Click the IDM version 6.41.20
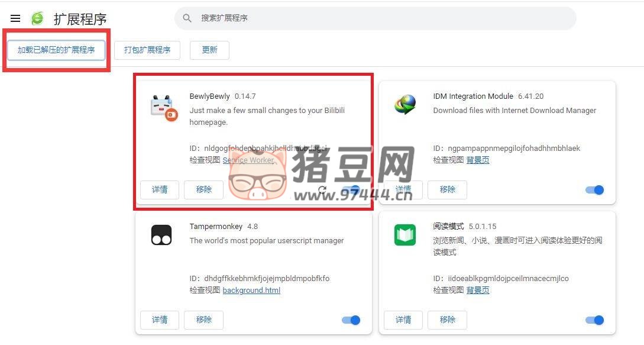 (530, 96)
